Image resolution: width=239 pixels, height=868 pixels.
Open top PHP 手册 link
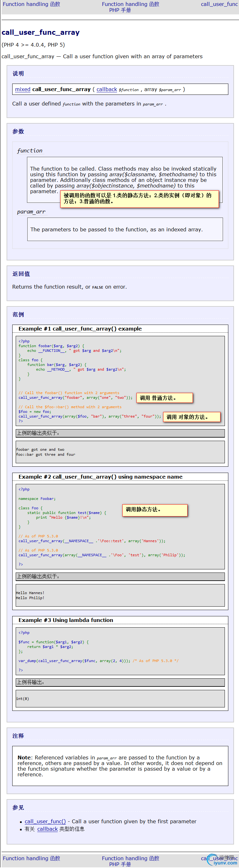[x=120, y=10]
